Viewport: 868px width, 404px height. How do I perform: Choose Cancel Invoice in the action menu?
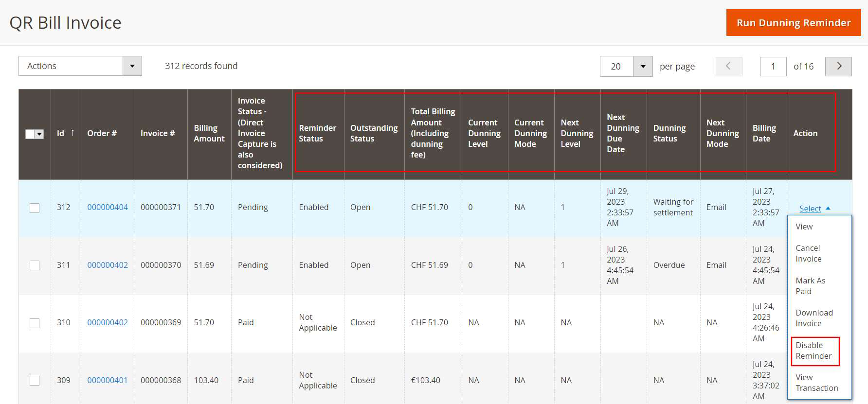click(x=808, y=253)
